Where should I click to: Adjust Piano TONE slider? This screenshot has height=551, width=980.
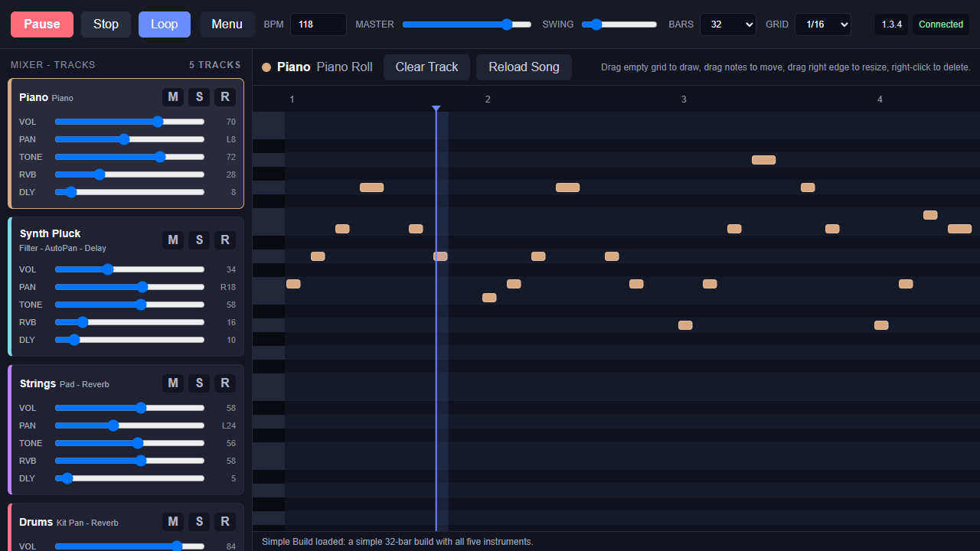pos(129,157)
